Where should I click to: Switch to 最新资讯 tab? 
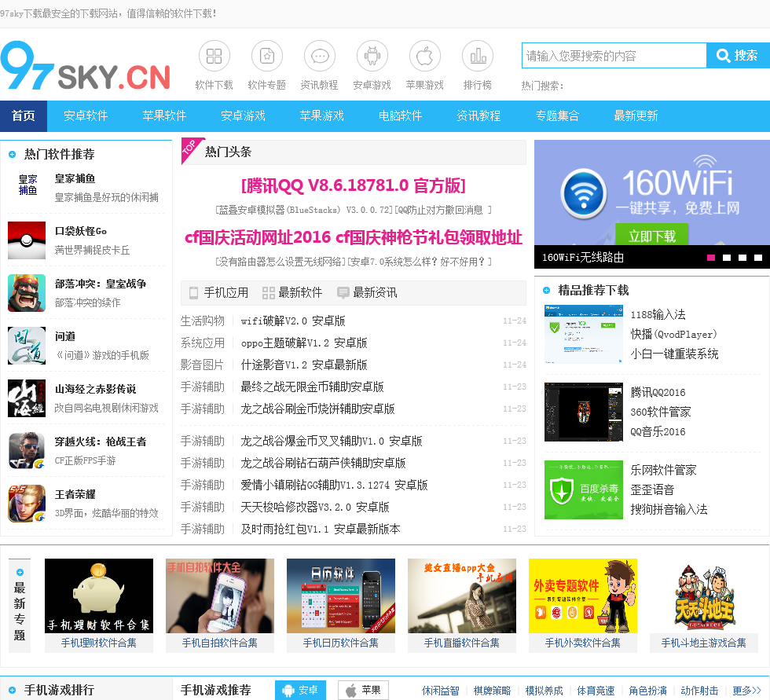pos(368,293)
